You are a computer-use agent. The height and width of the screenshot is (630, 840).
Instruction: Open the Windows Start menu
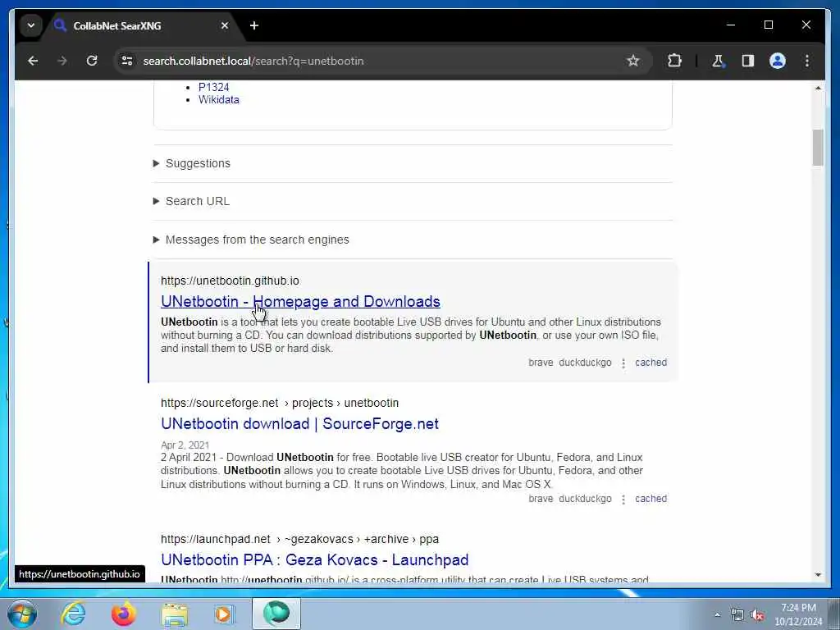pos(22,614)
